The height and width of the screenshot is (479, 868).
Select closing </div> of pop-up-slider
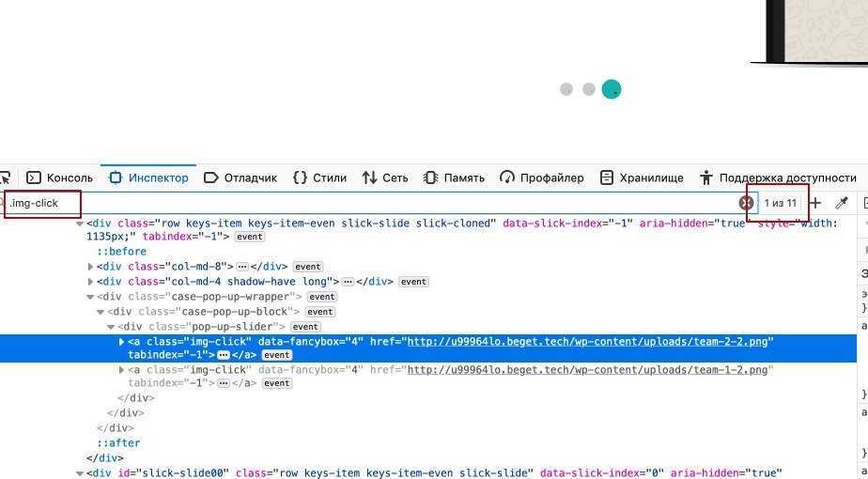136,398
